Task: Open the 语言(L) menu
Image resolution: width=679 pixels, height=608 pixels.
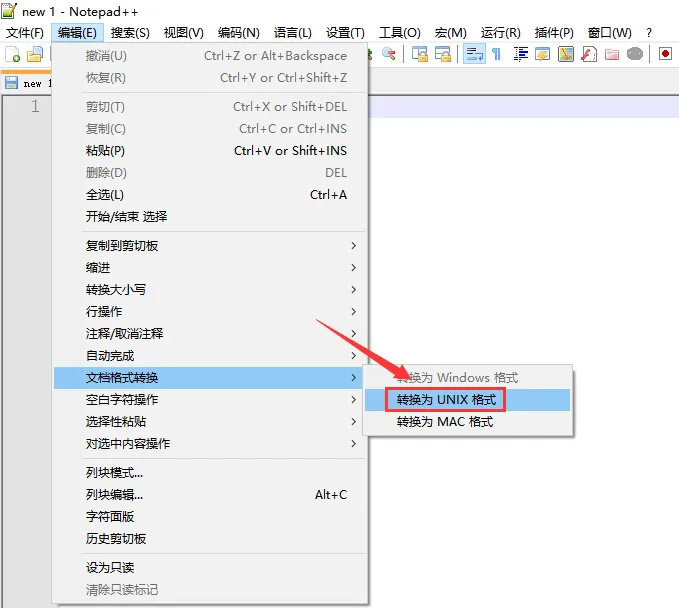Action: (293, 33)
